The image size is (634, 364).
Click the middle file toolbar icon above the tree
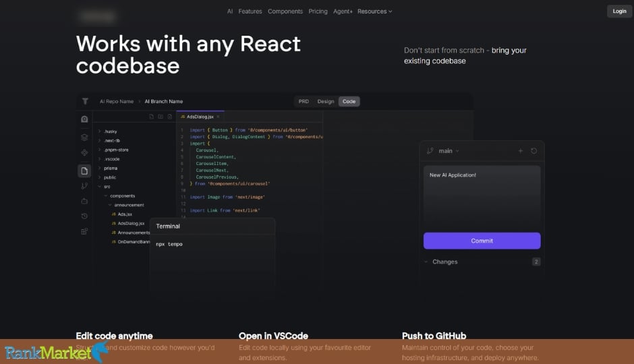pos(161,117)
